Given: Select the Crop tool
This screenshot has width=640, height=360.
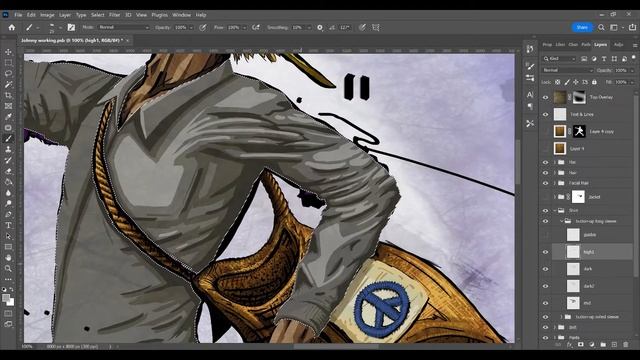Looking at the screenshot, I should point(8,95).
